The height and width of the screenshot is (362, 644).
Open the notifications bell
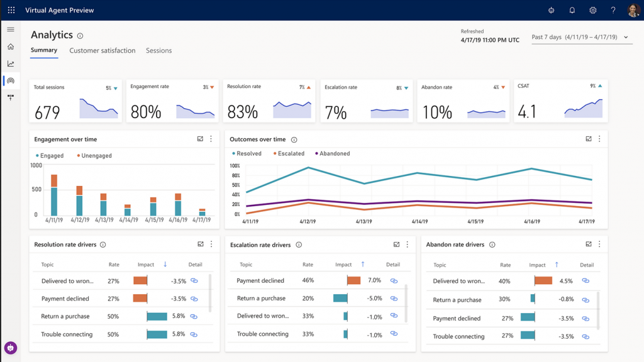pos(572,10)
